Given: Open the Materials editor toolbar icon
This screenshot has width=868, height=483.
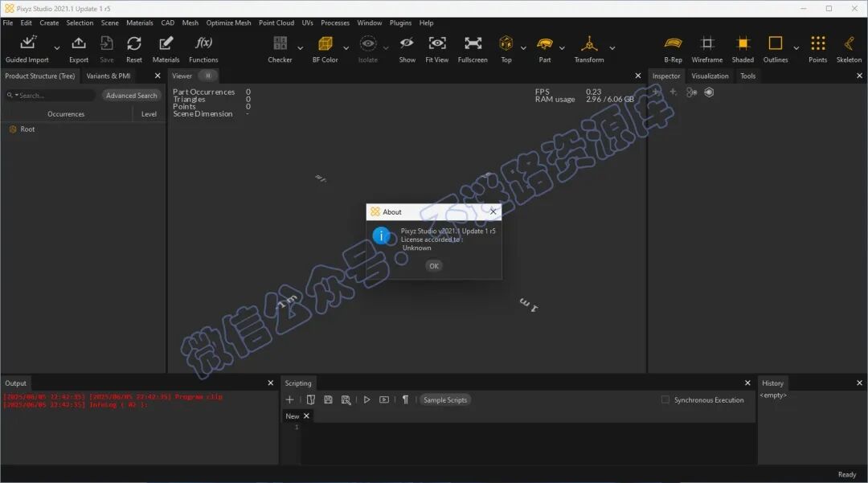Looking at the screenshot, I should (x=166, y=43).
